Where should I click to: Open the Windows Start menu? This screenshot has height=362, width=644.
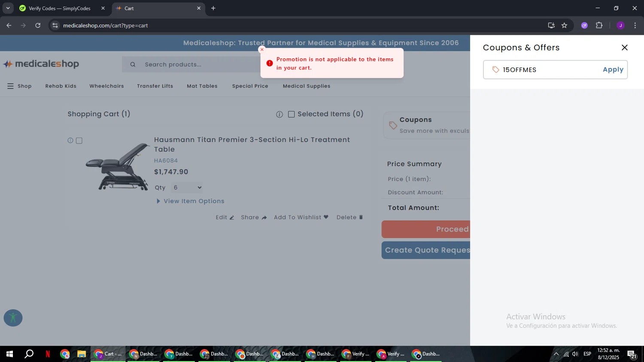tap(9, 354)
